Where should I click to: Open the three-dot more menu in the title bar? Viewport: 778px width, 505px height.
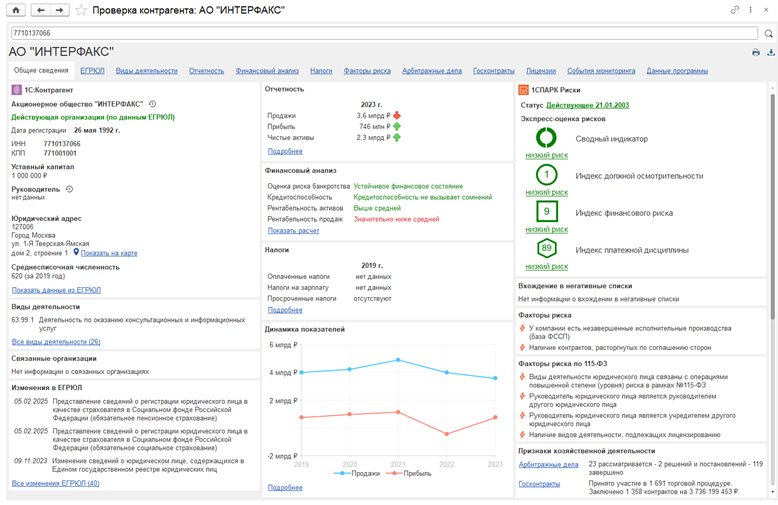(x=750, y=10)
